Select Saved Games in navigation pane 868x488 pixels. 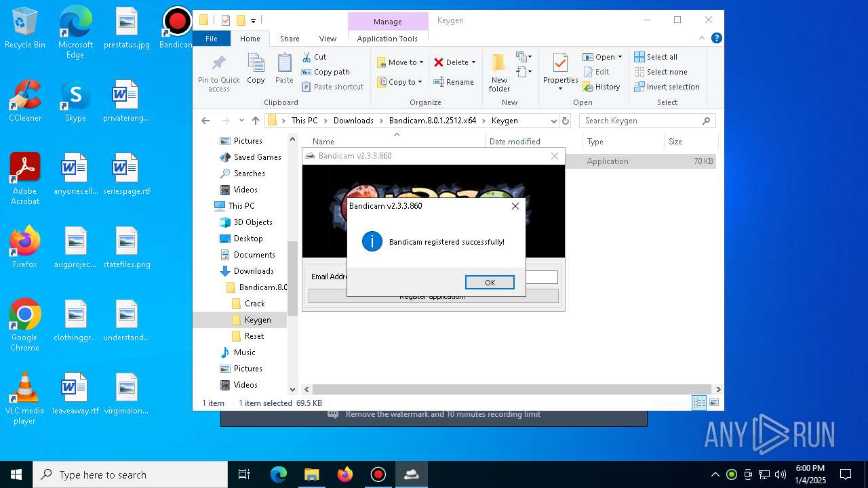click(x=257, y=157)
